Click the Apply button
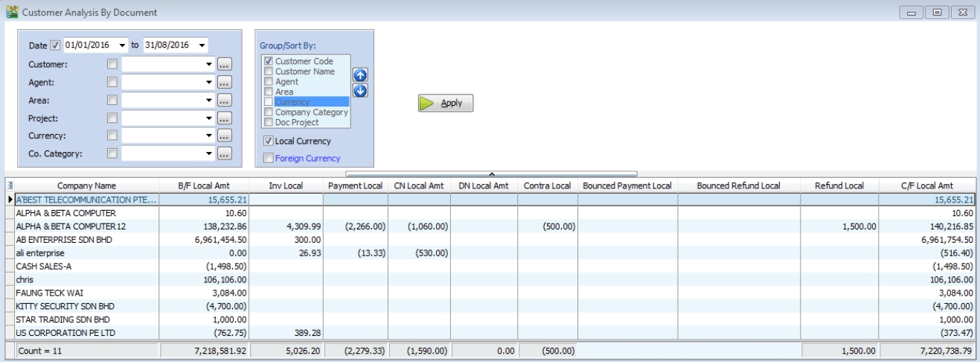The height and width of the screenshot is (362, 980). pyautogui.click(x=446, y=104)
